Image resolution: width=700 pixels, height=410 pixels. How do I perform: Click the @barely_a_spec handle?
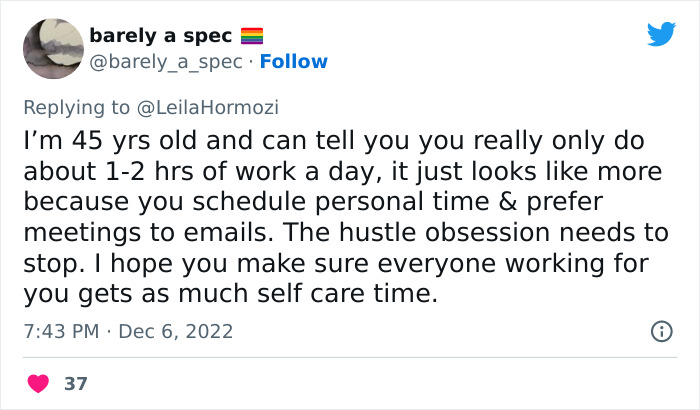pyautogui.click(x=166, y=62)
